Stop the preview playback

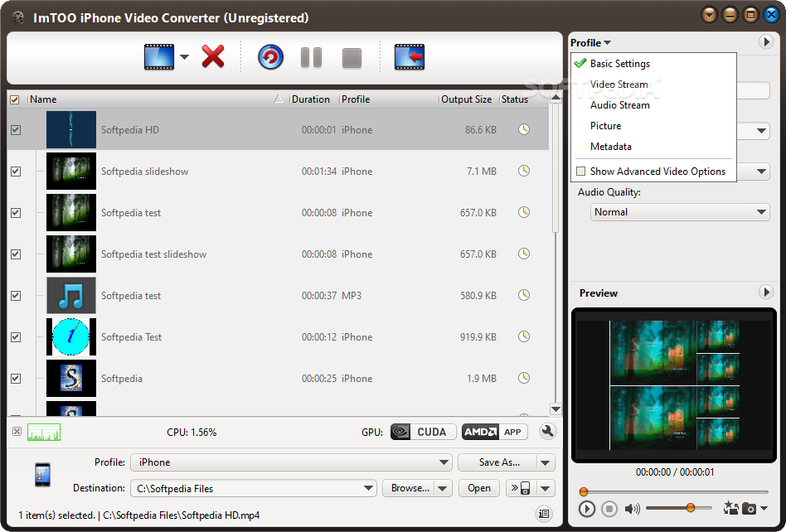point(609,509)
